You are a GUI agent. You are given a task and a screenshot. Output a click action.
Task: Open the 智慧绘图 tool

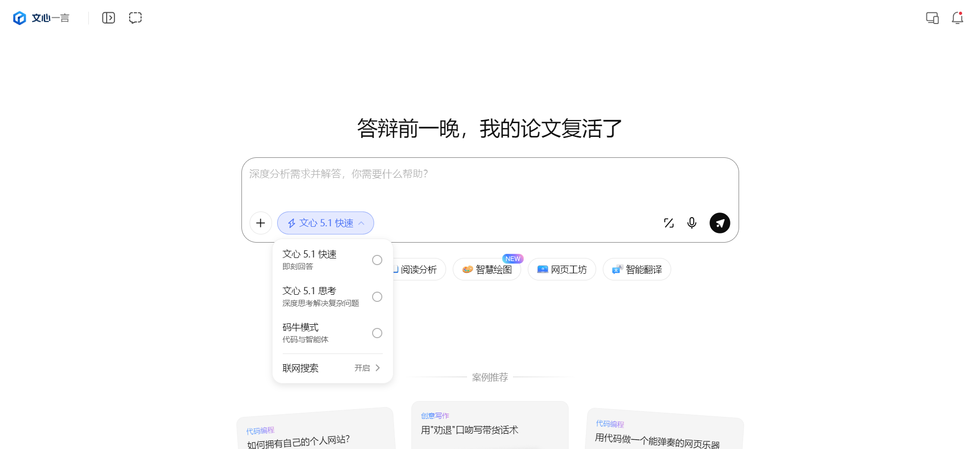(x=487, y=269)
